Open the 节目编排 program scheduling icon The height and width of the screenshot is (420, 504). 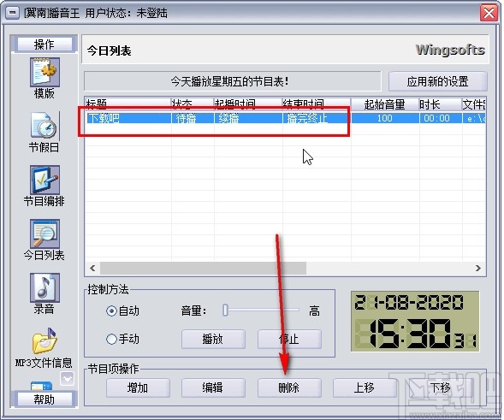44,180
